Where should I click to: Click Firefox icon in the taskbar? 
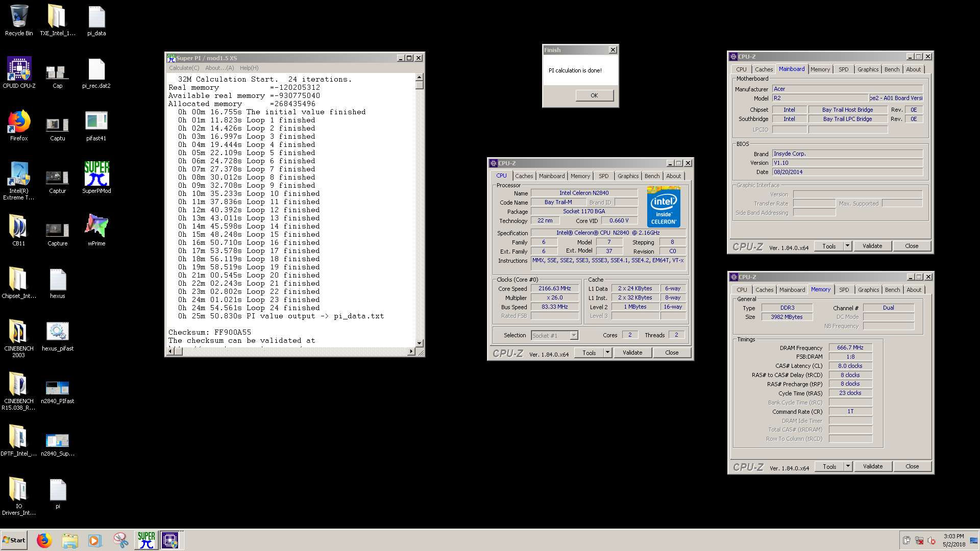[44, 540]
